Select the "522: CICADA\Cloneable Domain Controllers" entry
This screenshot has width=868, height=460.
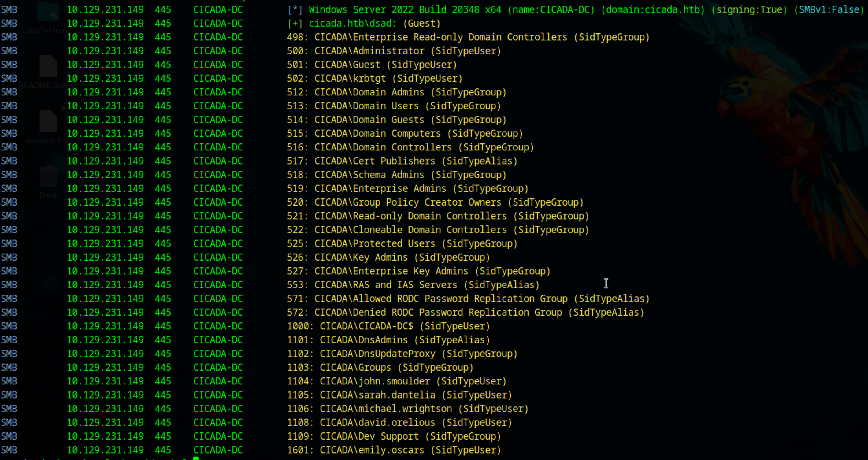pyautogui.click(x=438, y=230)
